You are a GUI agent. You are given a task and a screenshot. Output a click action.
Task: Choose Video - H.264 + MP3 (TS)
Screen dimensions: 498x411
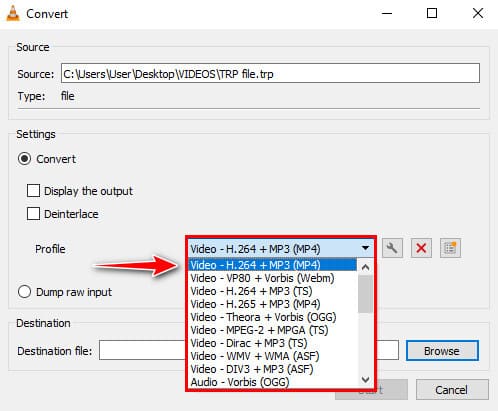pos(272,291)
